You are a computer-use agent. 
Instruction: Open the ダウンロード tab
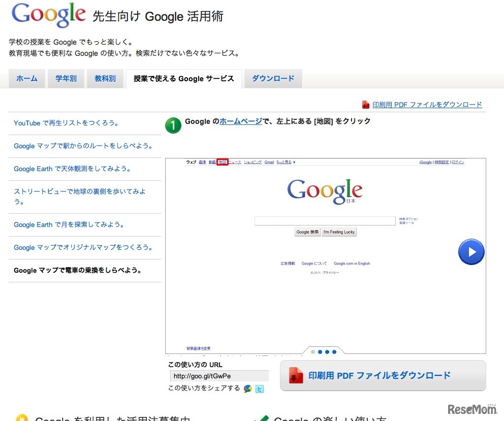(x=273, y=78)
